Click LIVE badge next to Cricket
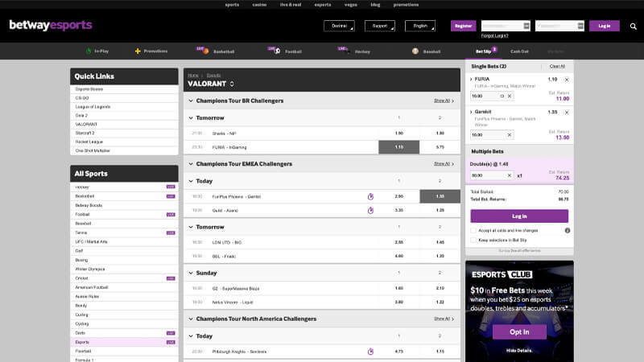644x362 pixels. tap(171, 278)
